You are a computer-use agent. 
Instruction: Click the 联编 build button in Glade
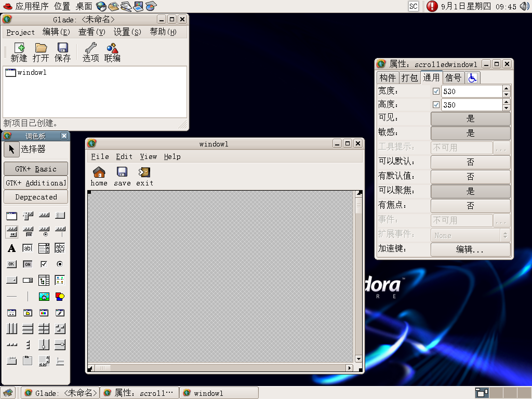coord(112,52)
